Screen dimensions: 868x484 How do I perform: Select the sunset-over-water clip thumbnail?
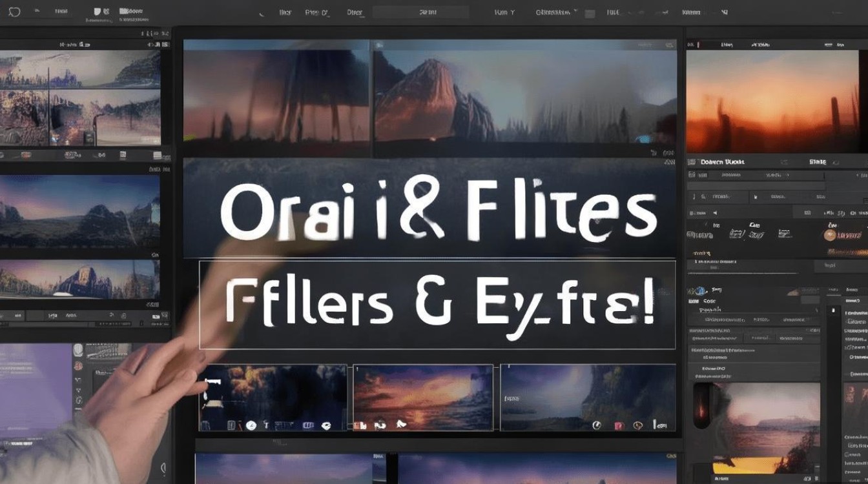[x=423, y=398]
